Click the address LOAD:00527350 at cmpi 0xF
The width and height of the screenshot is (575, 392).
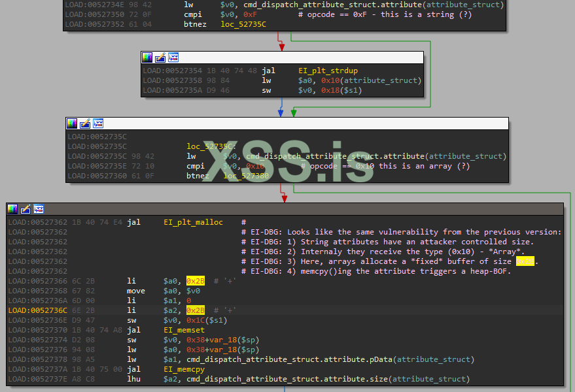95,14
